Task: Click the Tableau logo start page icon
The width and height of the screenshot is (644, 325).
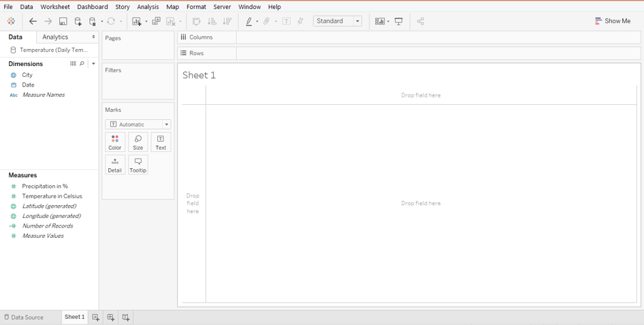Action: 11,21
